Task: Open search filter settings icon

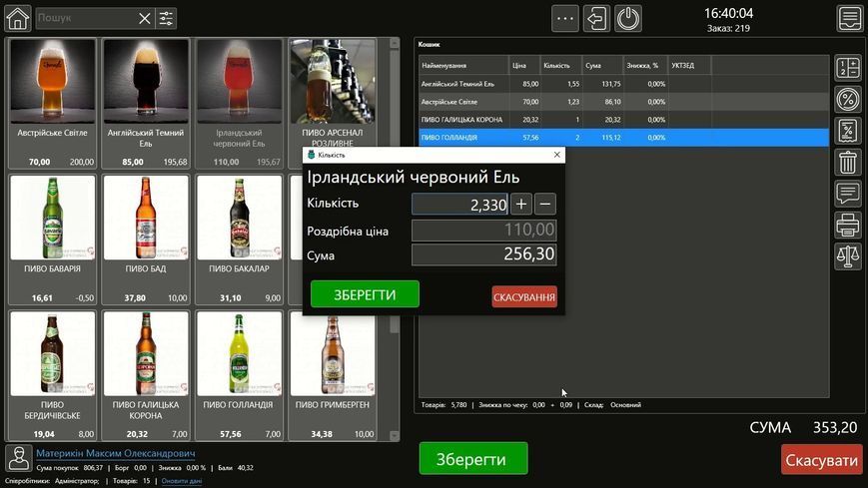Action: 166,19
